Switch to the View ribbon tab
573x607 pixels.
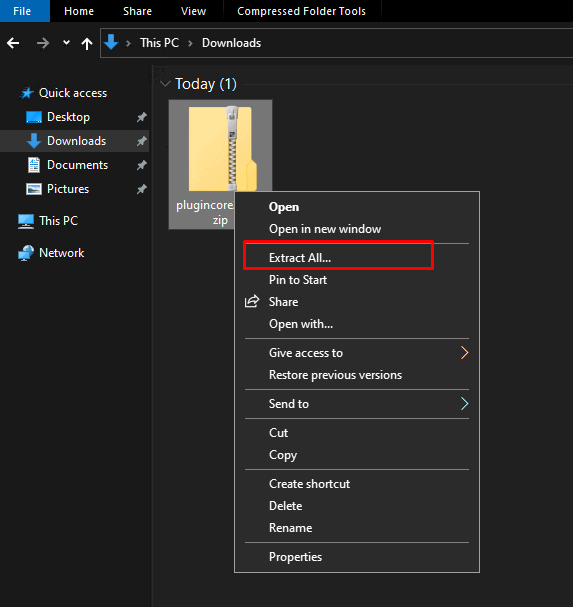193,11
